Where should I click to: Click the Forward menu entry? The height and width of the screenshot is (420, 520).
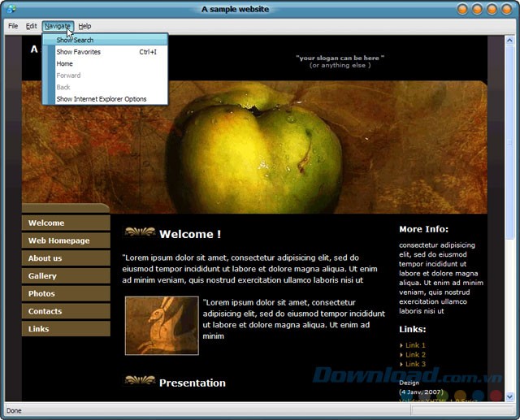(105, 76)
